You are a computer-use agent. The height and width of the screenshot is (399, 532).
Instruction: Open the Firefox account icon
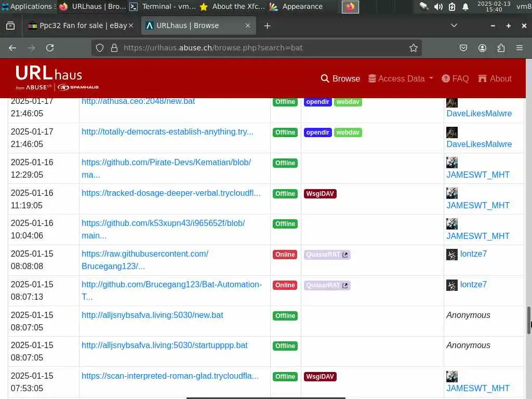pos(482,48)
